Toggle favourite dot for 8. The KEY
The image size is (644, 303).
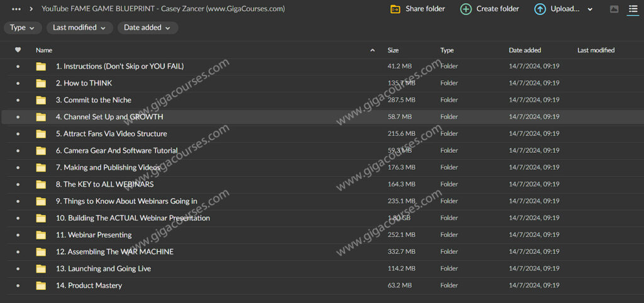(18, 184)
